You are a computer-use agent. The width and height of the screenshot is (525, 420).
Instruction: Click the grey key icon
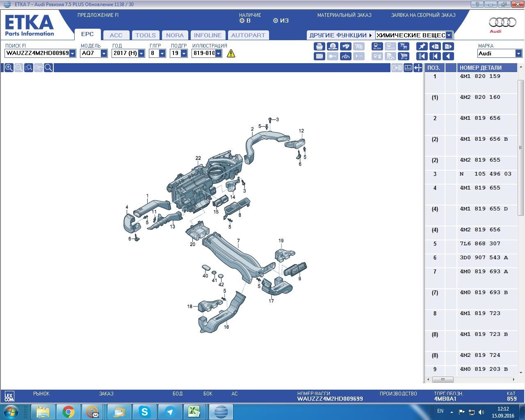333,56
